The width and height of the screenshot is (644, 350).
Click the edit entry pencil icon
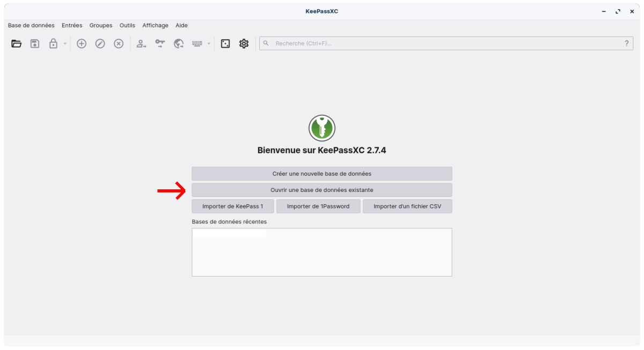pyautogui.click(x=100, y=44)
